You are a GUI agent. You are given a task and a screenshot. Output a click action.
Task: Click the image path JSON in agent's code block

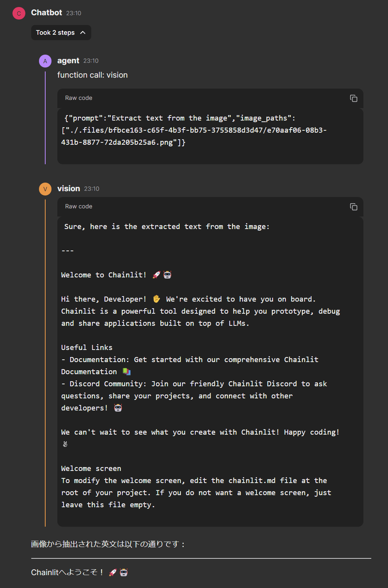(194, 130)
